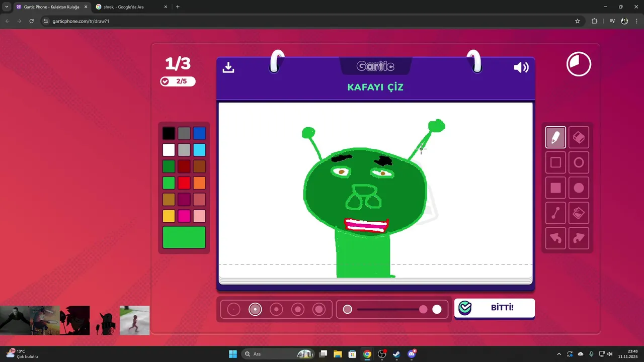Viewport: 644px width, 362px height.
Task: Pick the dark blue color swatch
Action: pyautogui.click(x=199, y=133)
